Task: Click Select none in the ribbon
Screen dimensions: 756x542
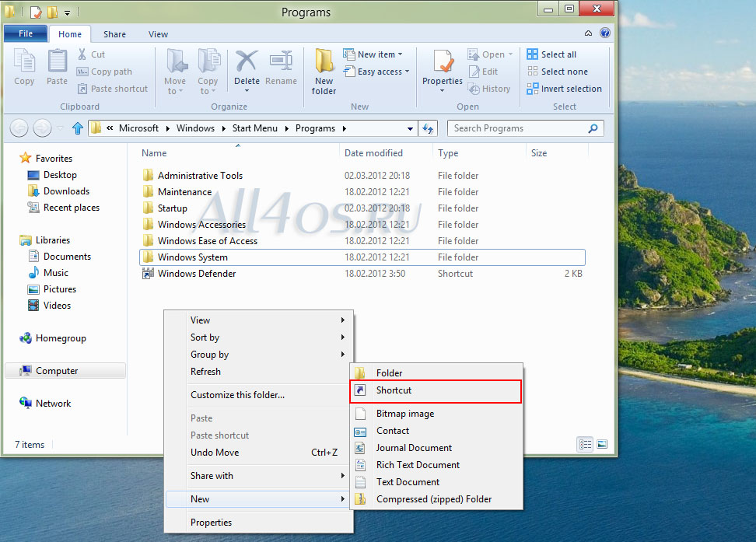Action: click(558, 72)
